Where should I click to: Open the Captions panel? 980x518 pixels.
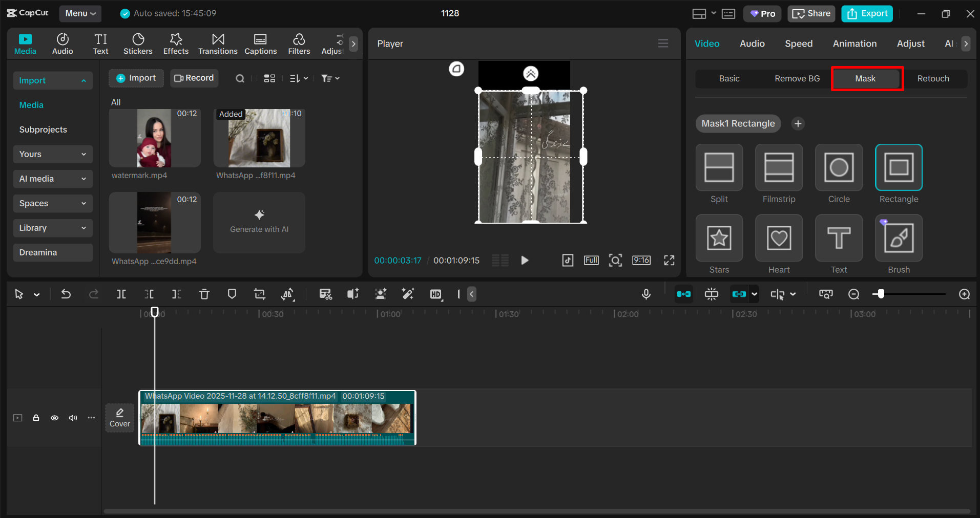click(261, 43)
